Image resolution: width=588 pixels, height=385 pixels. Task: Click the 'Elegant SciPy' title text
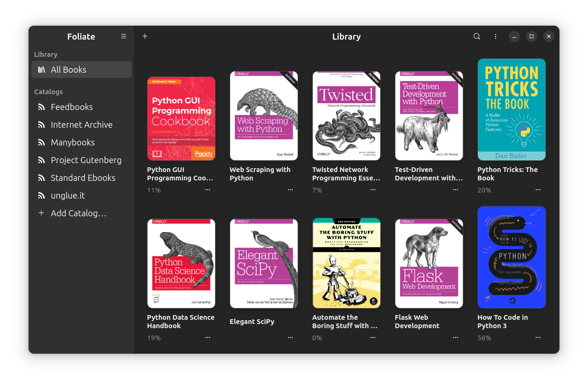(x=252, y=322)
